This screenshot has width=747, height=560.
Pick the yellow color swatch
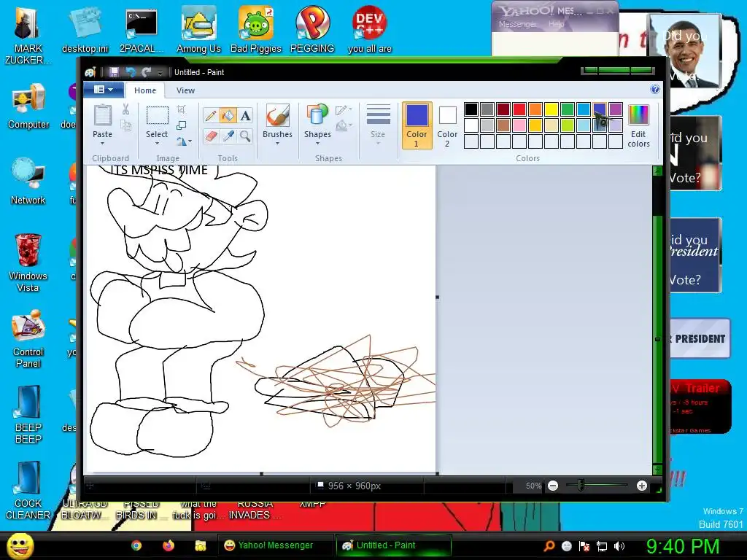click(x=551, y=109)
